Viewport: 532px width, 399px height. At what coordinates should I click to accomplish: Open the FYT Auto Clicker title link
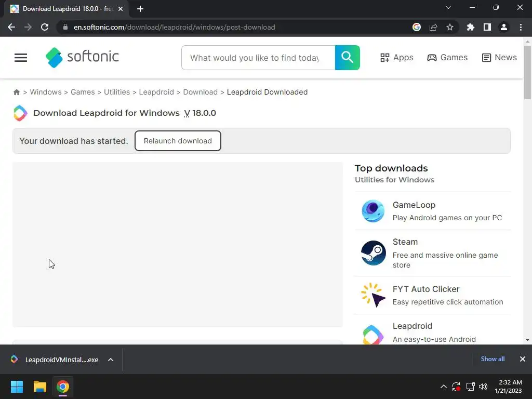[426, 289]
